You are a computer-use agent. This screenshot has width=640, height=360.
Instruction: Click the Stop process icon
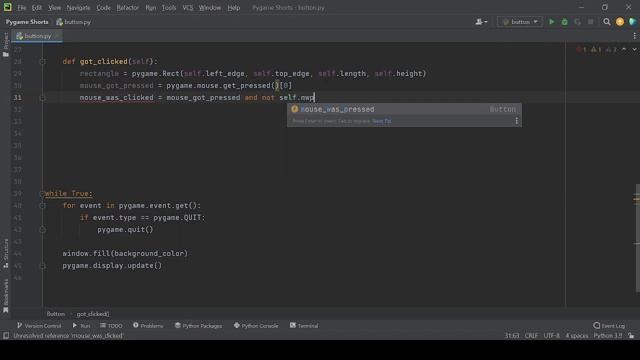point(591,22)
